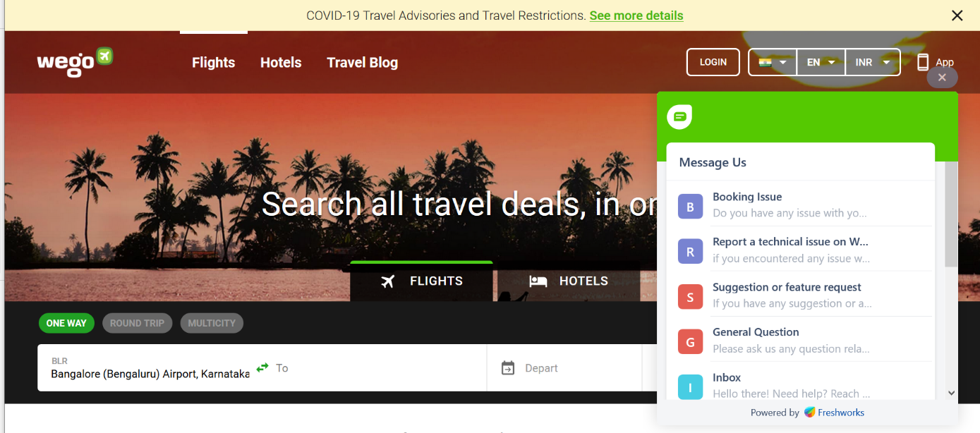Select the ONE WAY trip option

[x=66, y=324]
